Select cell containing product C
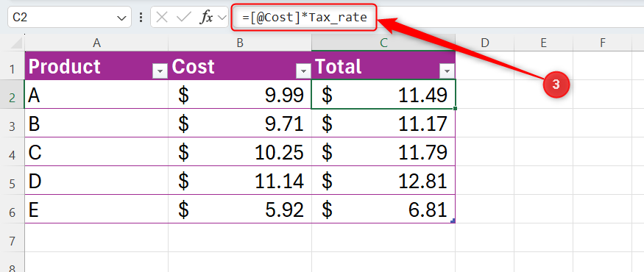This screenshot has height=272, width=644. coord(96,151)
